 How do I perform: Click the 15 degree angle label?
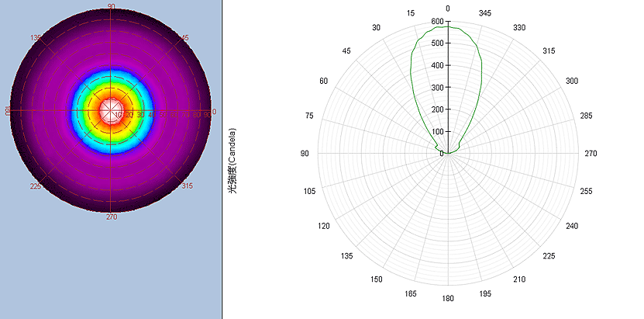(411, 13)
